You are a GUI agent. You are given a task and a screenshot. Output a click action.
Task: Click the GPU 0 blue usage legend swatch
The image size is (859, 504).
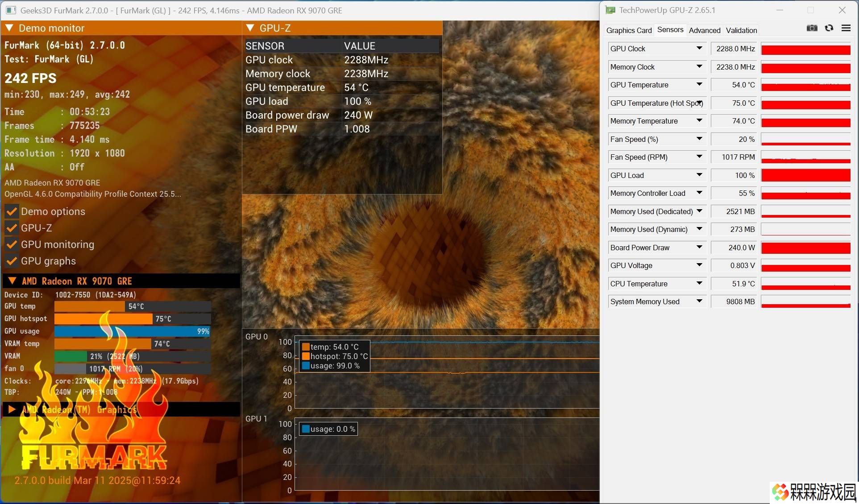[306, 366]
